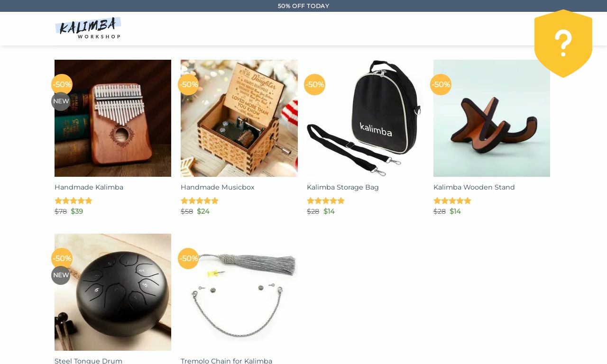This screenshot has height=364, width=607.
Task: Click Handmade Musicbox star rating
Action: coord(200,200)
